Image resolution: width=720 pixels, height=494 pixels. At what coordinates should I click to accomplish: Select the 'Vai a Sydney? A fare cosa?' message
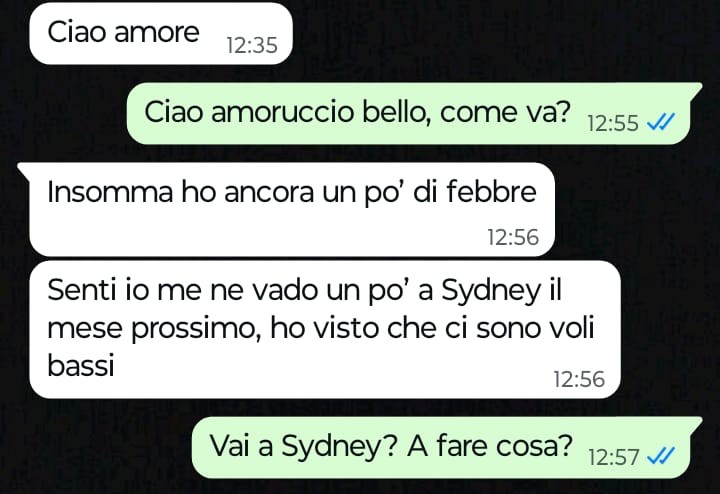446,448
